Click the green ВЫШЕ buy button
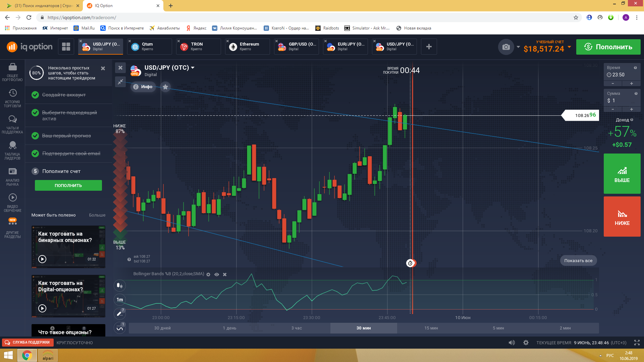Screen dimensions: 644x362 coord(622,174)
